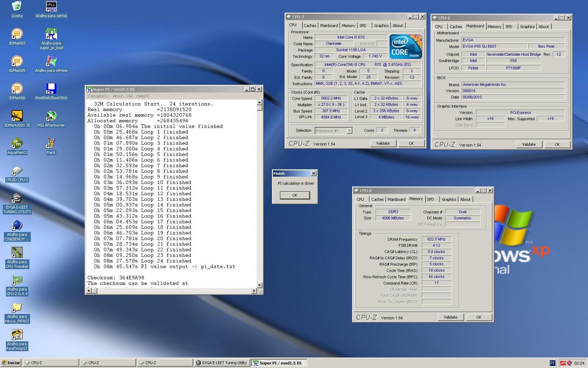This screenshot has width=588, height=368.
Task: Click the Core Speed value 5602.2 MHz
Action: tap(331, 99)
